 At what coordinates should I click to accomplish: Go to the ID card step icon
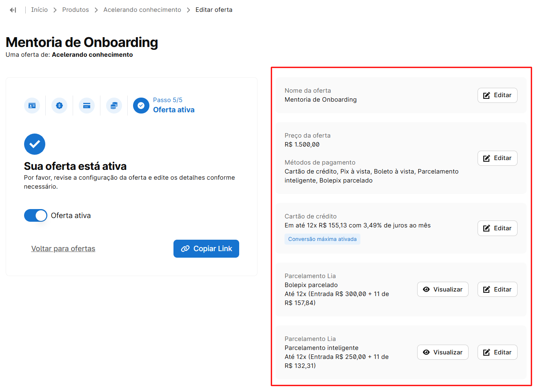[x=32, y=106]
